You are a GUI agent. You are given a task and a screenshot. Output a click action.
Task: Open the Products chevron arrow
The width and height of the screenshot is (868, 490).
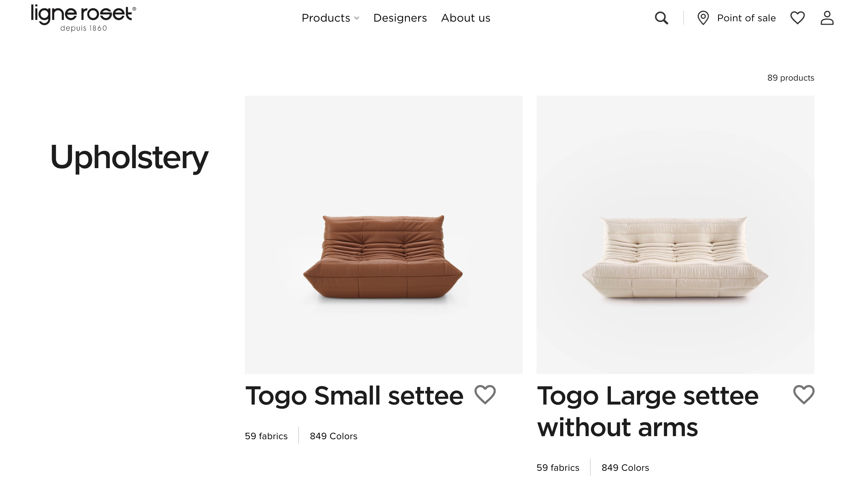pyautogui.click(x=357, y=18)
